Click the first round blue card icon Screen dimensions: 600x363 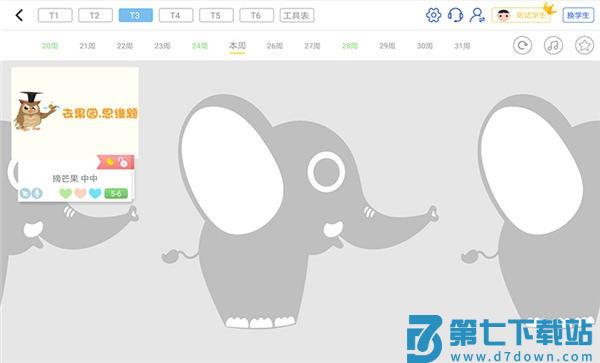(x=25, y=193)
